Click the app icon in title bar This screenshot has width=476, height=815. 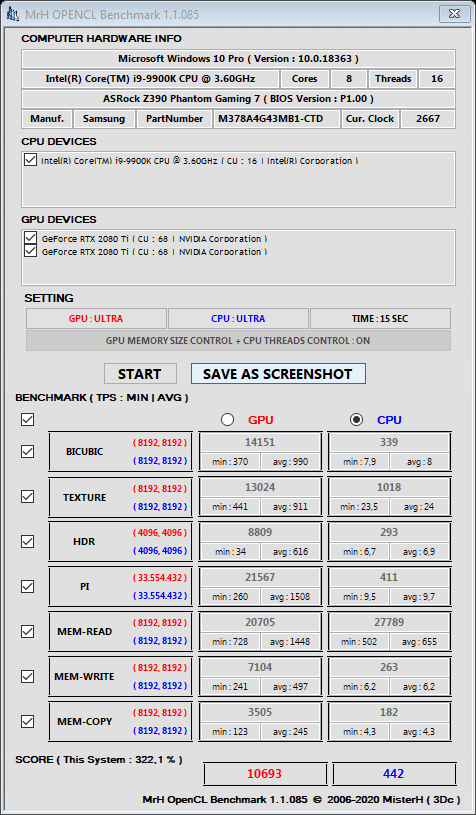12,14
